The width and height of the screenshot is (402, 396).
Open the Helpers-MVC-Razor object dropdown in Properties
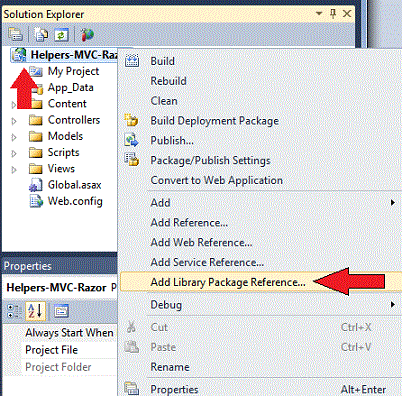(60, 288)
